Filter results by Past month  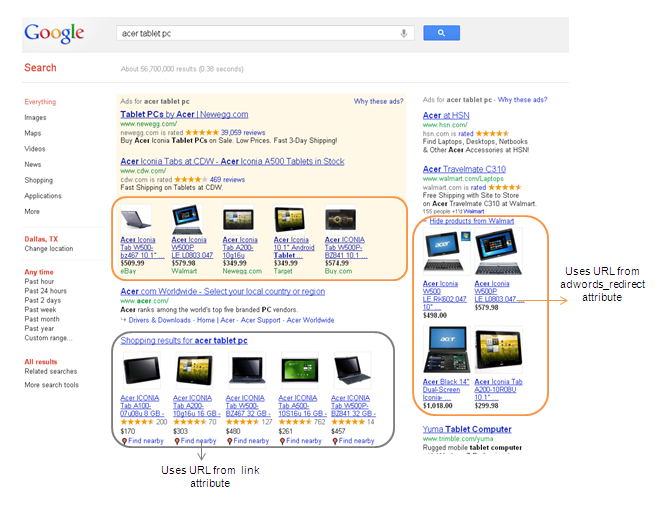point(42,319)
